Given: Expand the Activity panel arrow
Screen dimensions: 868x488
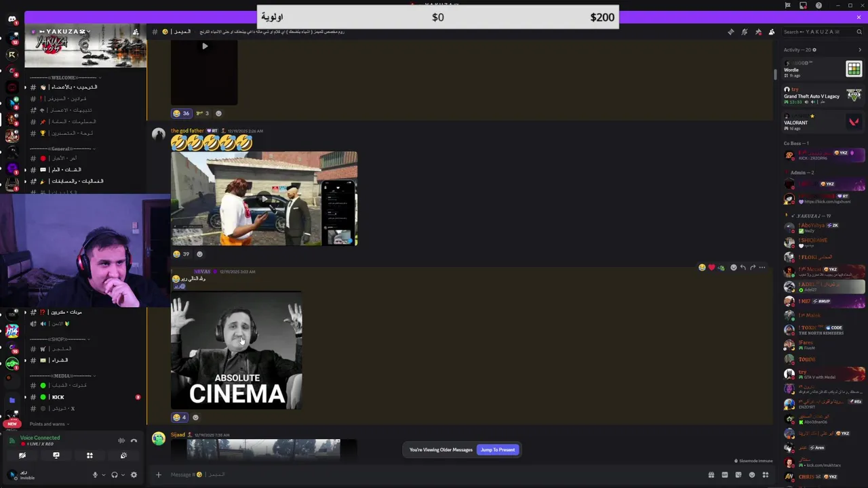Looking at the screenshot, I should pyautogui.click(x=860, y=49).
